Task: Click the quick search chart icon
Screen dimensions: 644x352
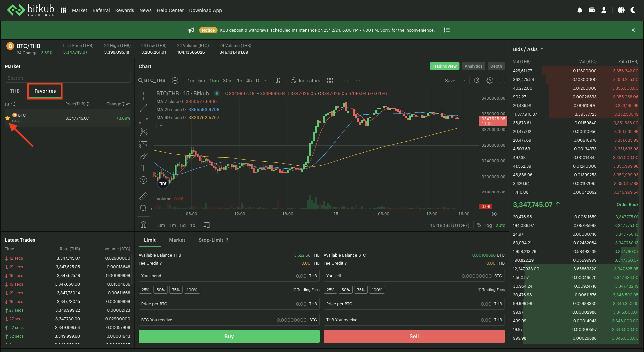Action: click(x=477, y=80)
